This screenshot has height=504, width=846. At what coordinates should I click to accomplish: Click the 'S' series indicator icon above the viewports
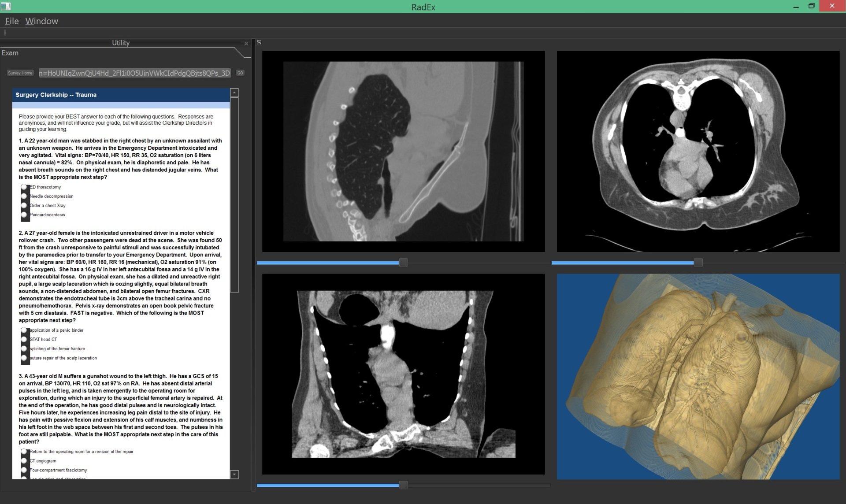(x=259, y=42)
